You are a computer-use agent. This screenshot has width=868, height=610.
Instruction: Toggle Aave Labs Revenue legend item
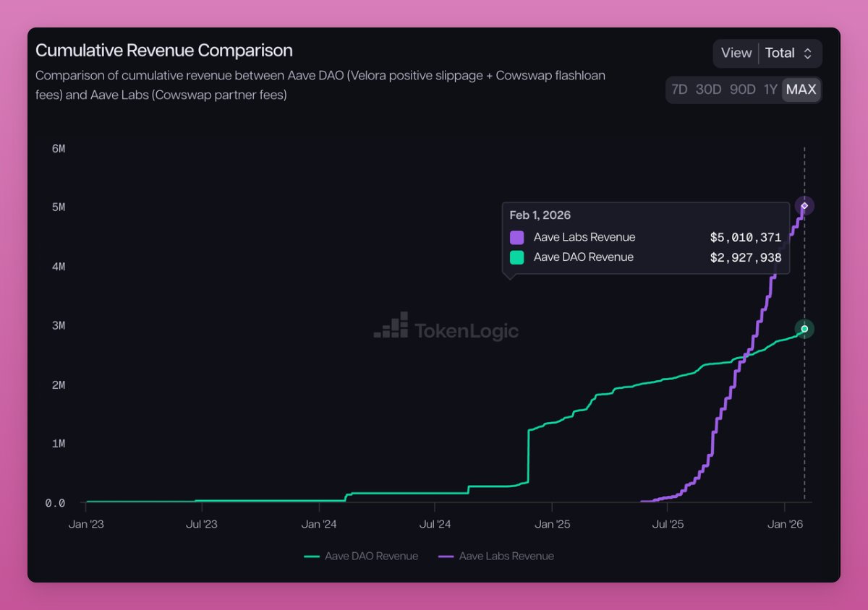pyautogui.click(x=496, y=556)
